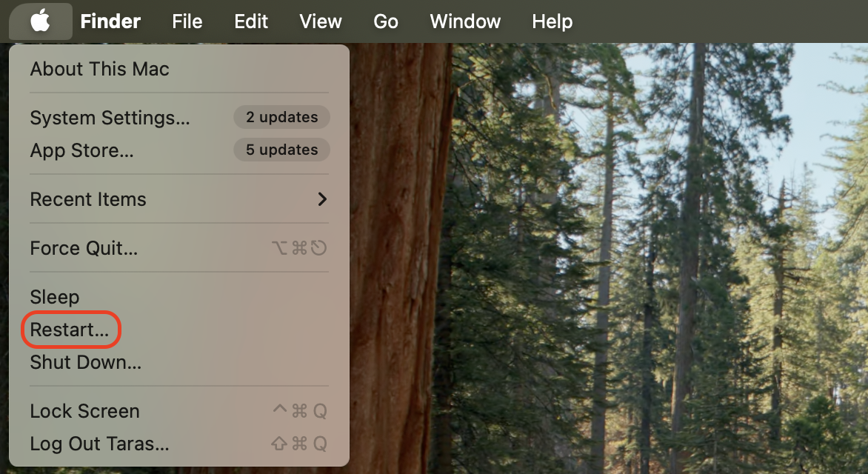868x474 pixels.
Task: Lock the screen
Action: tap(84, 411)
